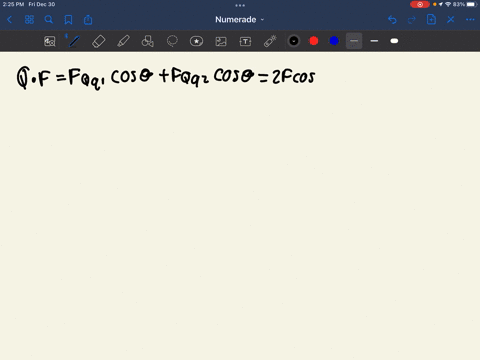Screen dimensions: 480x360
Task: Pick the blue pen color
Action: point(334,41)
